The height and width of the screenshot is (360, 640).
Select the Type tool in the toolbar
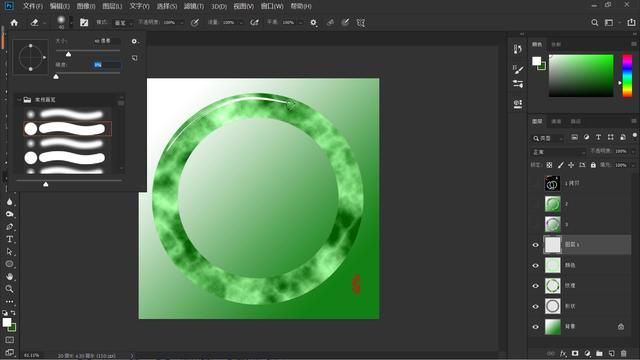(9, 239)
